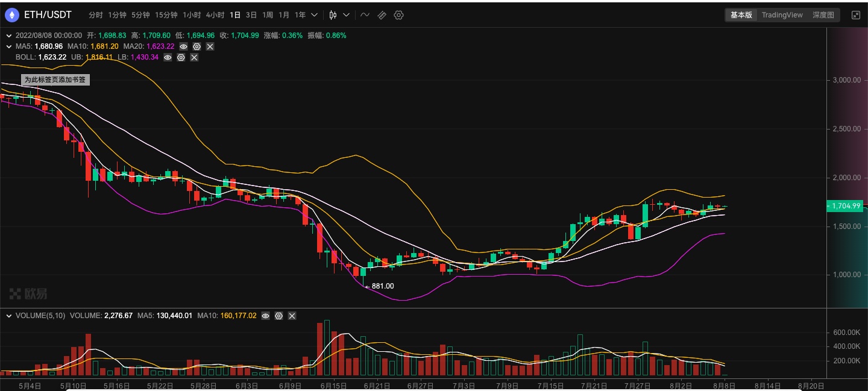Select the 1周 weekly timeframe
Viewport: 868px width, 391px height.
pyautogui.click(x=267, y=15)
